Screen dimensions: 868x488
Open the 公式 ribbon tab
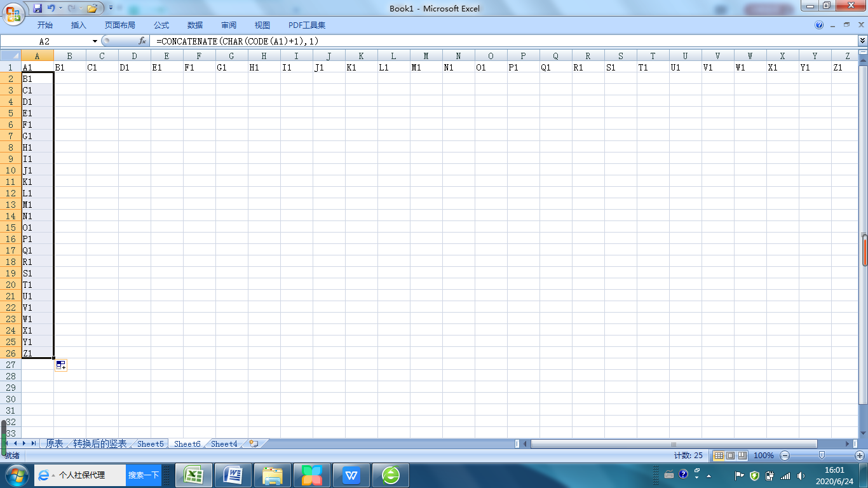click(x=161, y=25)
